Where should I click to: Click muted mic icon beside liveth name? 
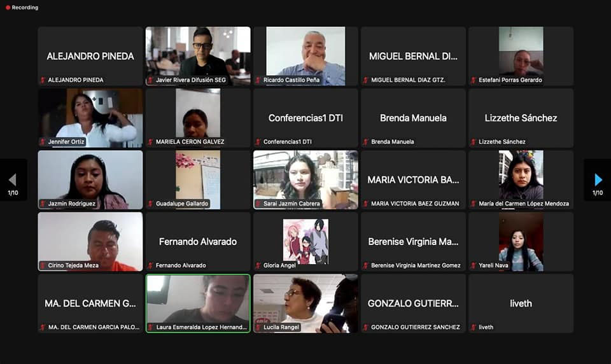coord(474,327)
